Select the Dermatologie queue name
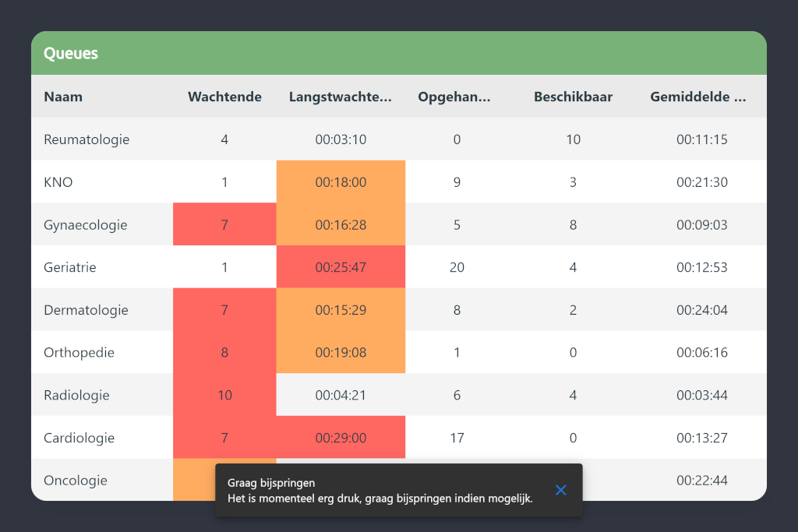The image size is (798, 532). coord(86,310)
